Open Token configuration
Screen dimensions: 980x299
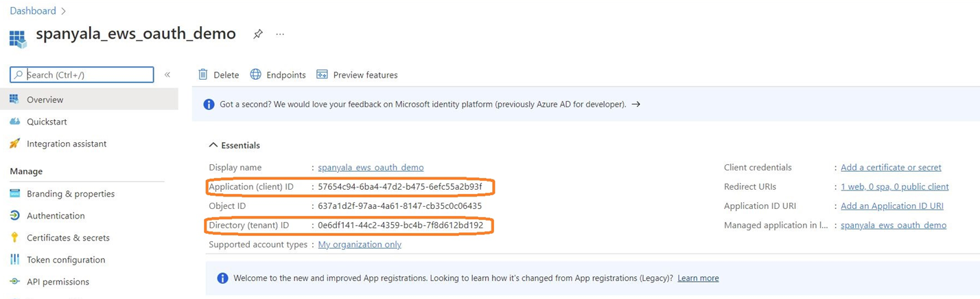click(x=66, y=260)
